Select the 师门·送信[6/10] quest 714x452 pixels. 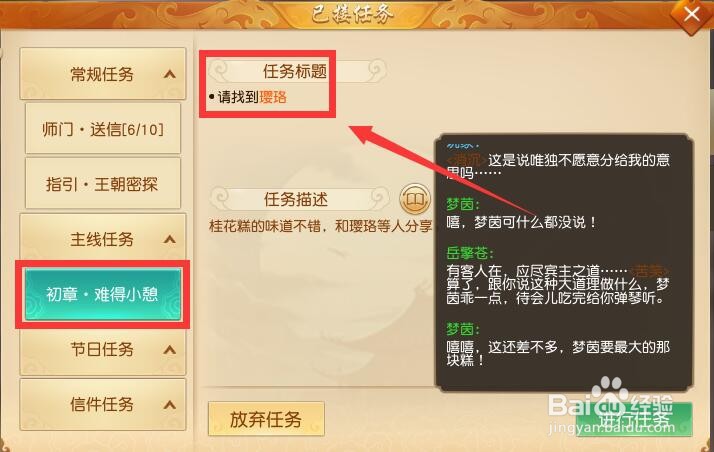point(103,129)
